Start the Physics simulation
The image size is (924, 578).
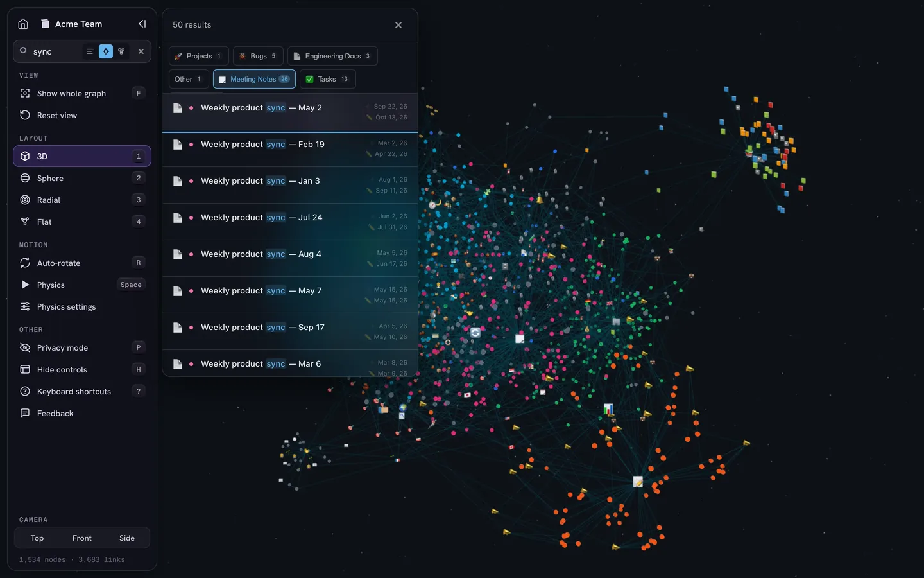coord(82,285)
